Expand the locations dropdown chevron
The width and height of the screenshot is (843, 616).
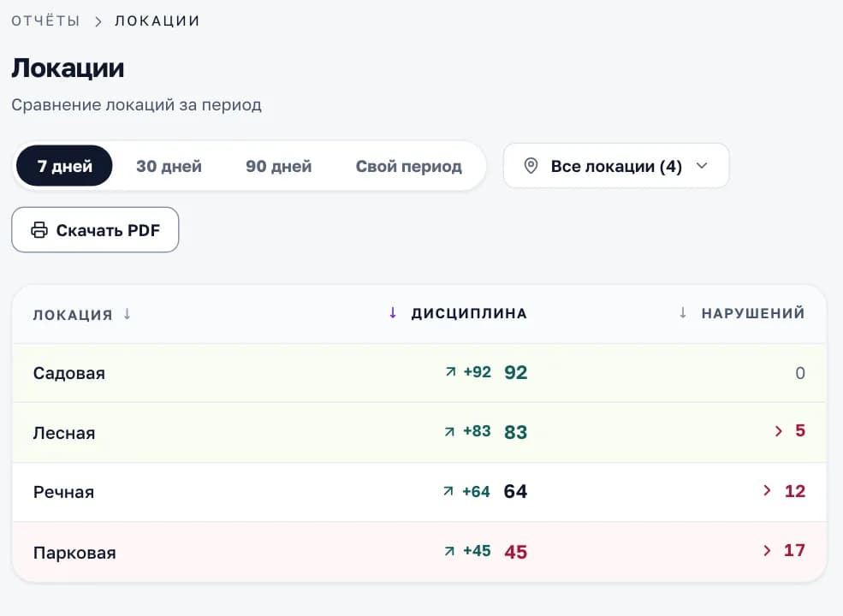[702, 166]
